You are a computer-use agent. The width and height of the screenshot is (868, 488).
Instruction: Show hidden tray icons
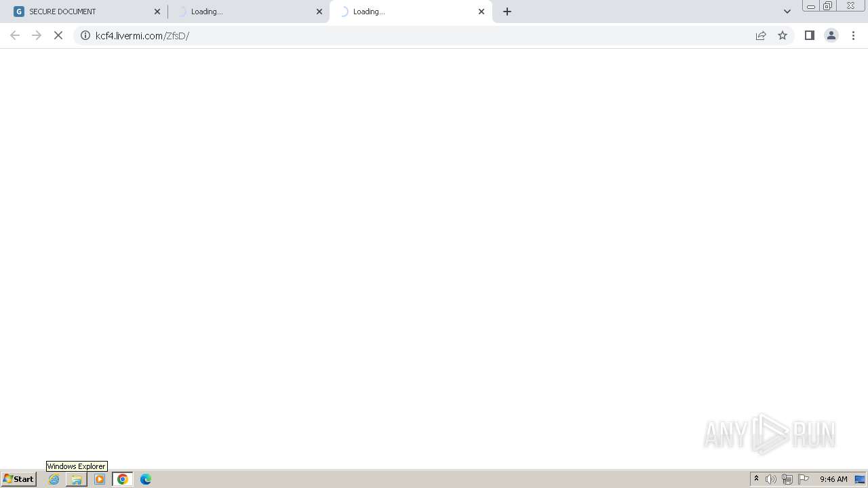click(757, 479)
